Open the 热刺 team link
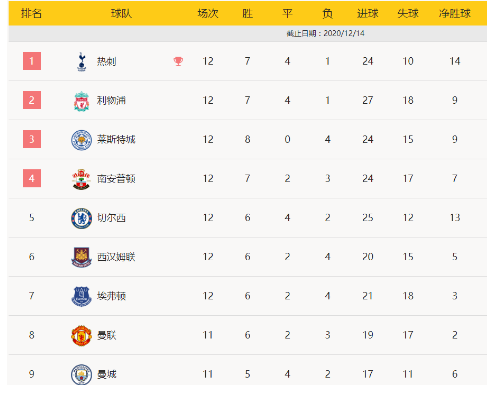 106,62
